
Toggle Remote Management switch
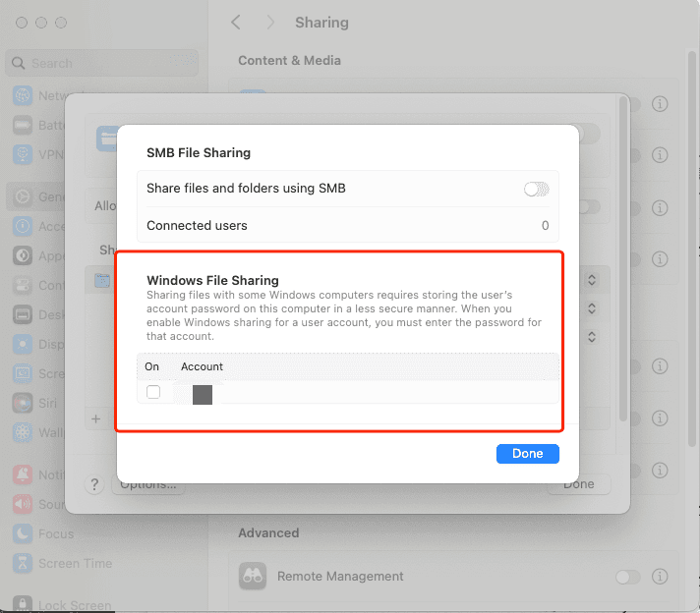(627, 577)
